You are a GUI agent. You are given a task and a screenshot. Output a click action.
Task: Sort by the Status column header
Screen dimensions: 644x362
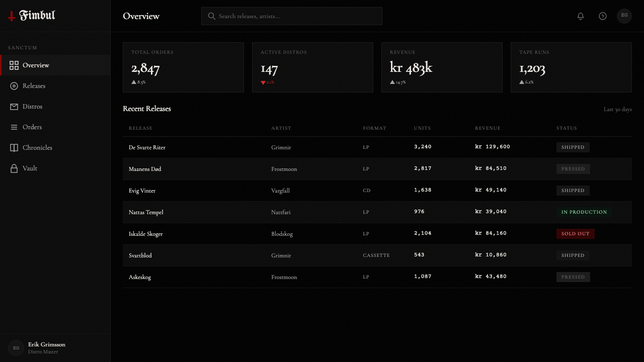tap(567, 128)
